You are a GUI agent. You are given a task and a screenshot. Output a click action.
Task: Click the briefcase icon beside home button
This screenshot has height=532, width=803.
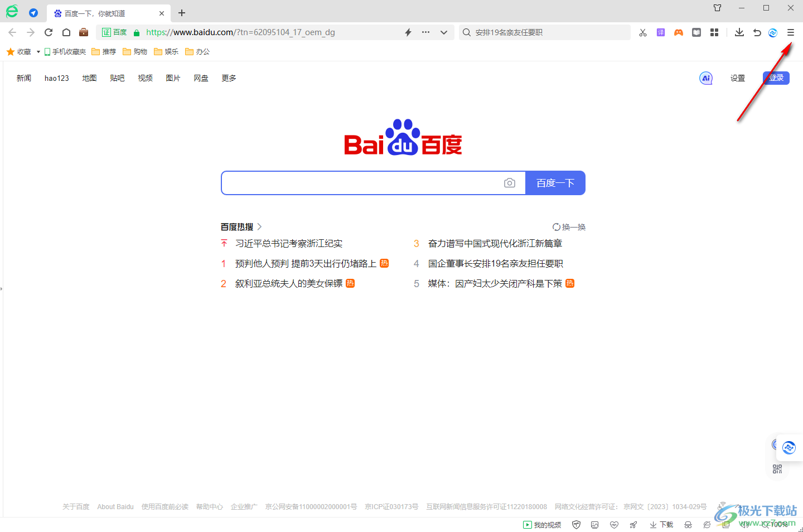pos(84,32)
